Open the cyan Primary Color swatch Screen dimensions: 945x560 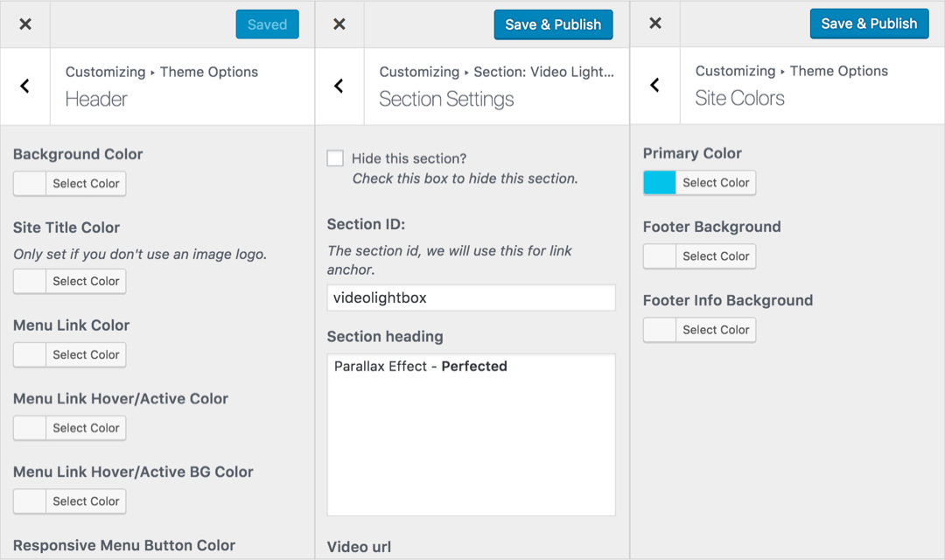[x=660, y=183]
